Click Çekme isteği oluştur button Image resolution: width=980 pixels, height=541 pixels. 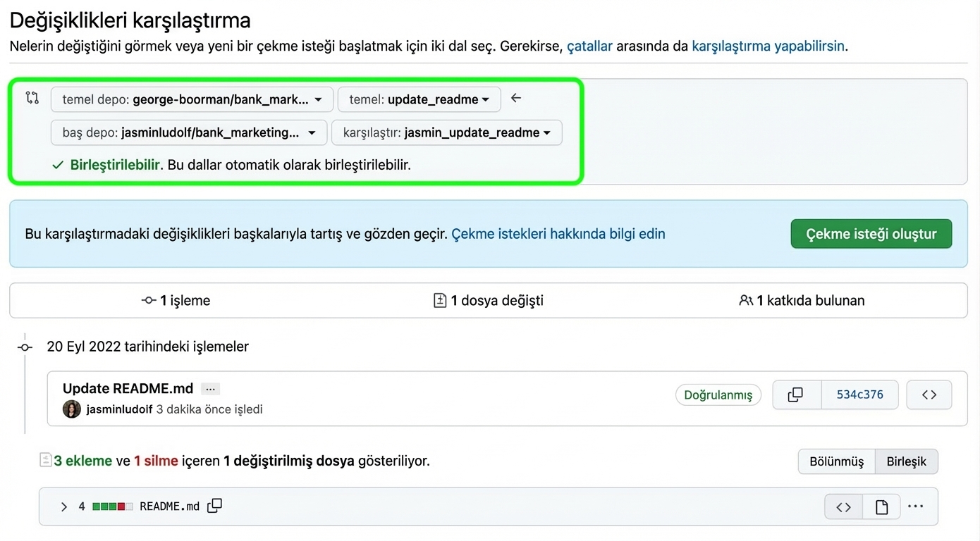pyautogui.click(x=871, y=234)
